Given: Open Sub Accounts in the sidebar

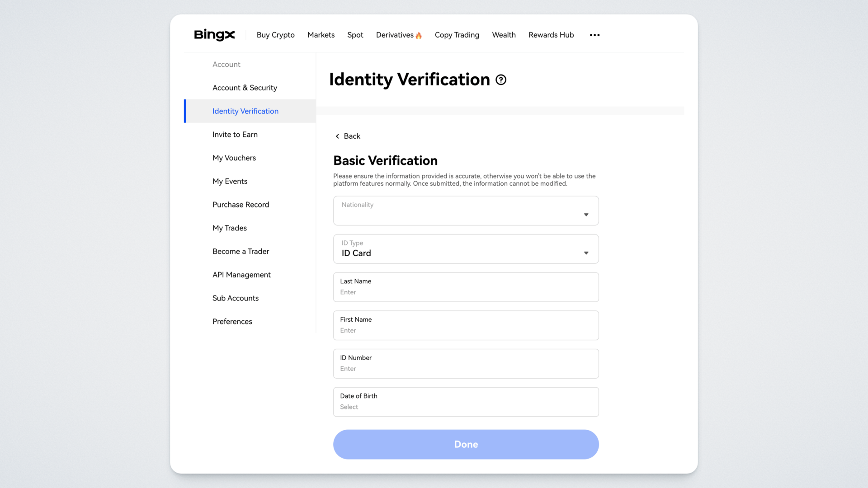Looking at the screenshot, I should click(236, 298).
